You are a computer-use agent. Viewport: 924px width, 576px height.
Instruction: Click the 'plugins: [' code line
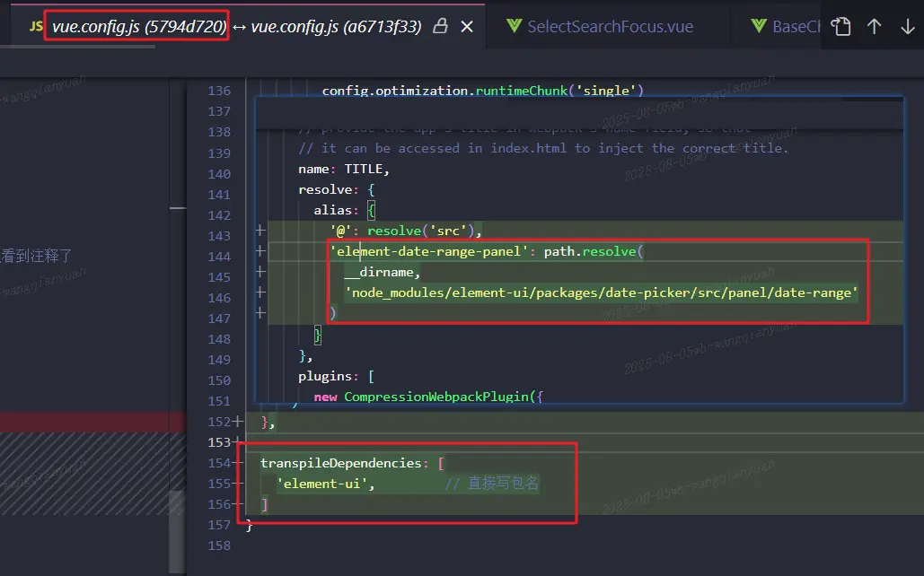[x=336, y=376]
